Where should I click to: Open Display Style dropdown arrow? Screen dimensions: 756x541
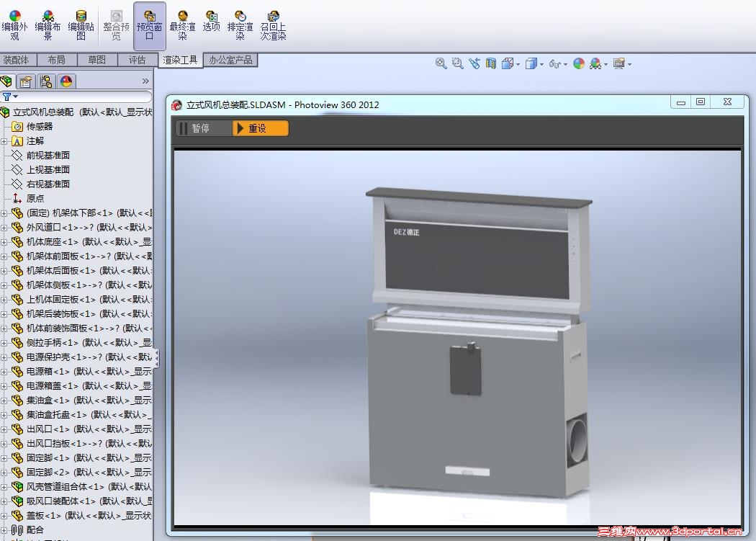(x=541, y=64)
